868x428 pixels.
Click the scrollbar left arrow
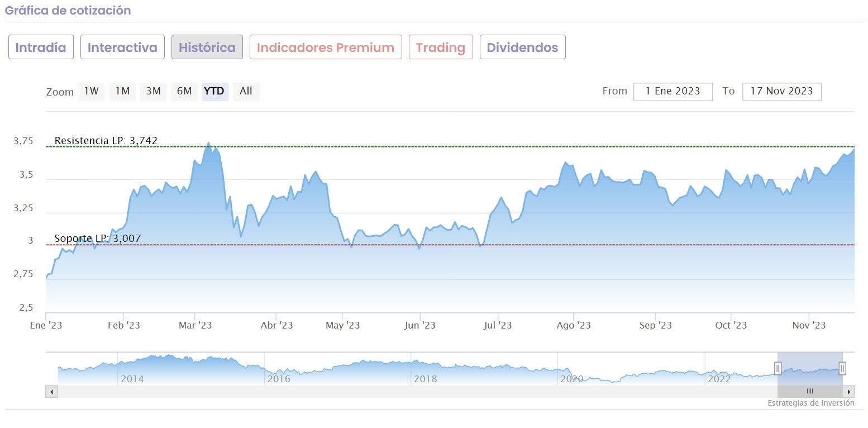tap(52, 392)
